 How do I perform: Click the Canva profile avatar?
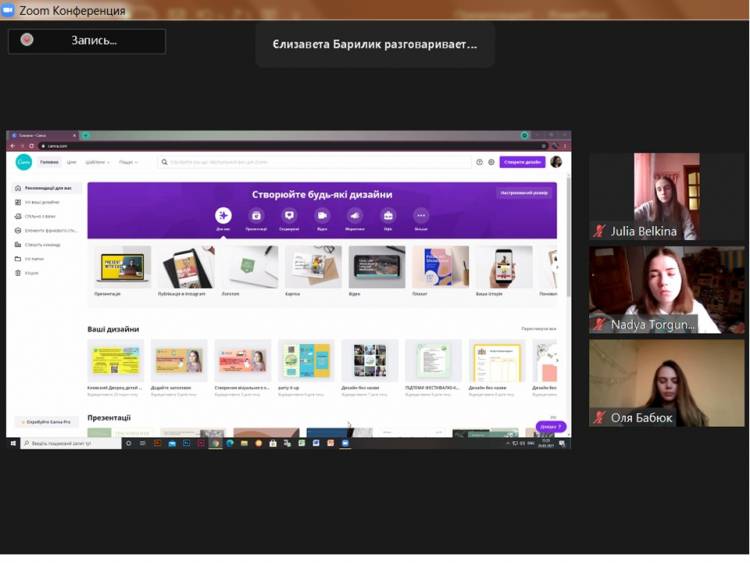[556, 162]
